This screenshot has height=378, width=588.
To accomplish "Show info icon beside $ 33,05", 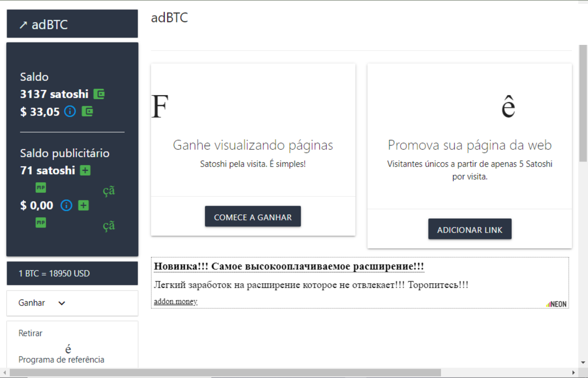I will (70, 112).
